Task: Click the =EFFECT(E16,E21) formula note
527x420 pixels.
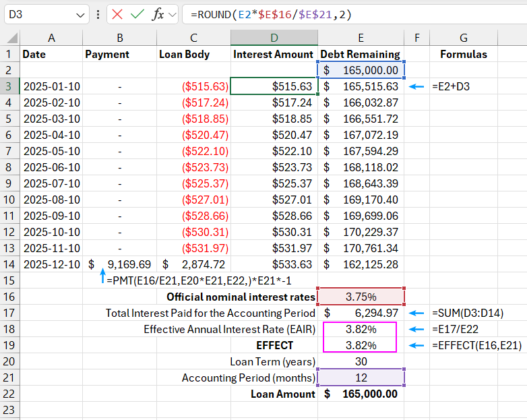Action: [x=476, y=345]
